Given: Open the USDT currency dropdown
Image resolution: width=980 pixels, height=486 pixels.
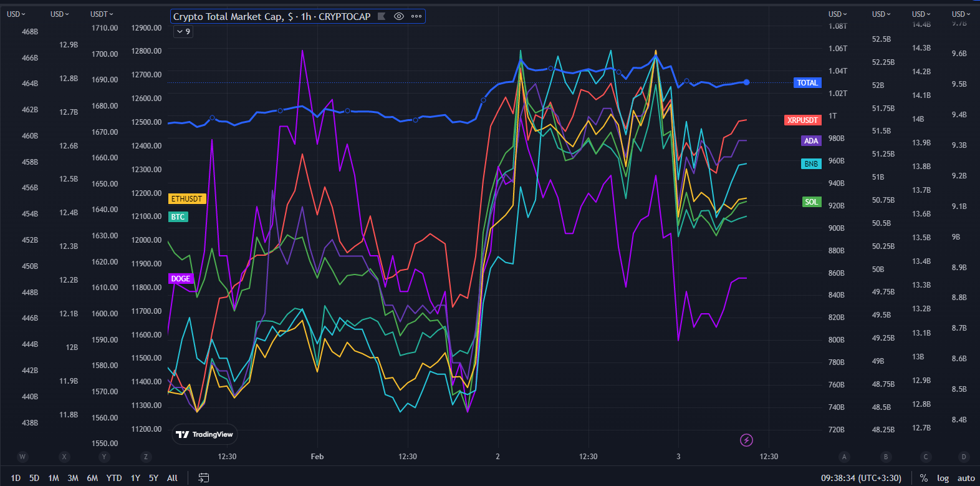Looking at the screenshot, I should click(102, 14).
